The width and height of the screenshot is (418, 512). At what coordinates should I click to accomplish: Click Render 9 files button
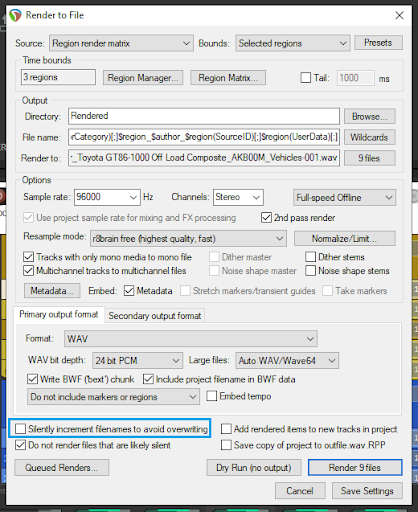click(355, 468)
